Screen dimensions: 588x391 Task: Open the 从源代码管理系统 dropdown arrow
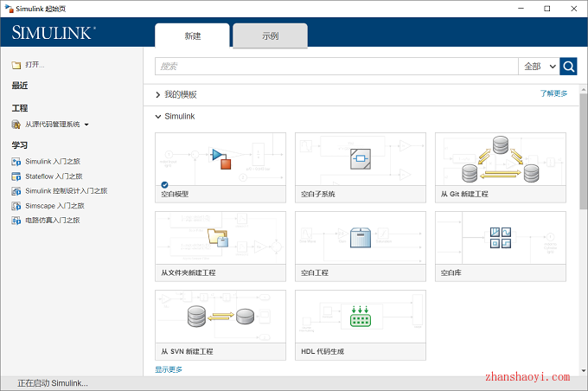pos(86,125)
